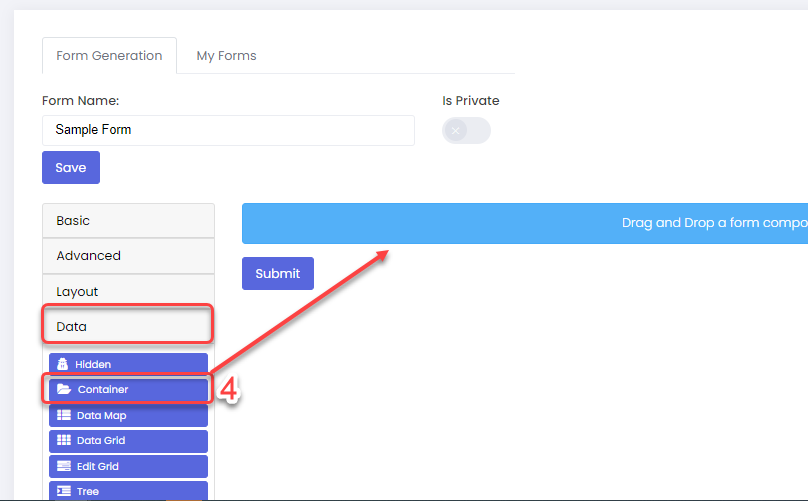Image resolution: width=808 pixels, height=501 pixels.
Task: Collapse the Data components section
Action: pos(128,326)
